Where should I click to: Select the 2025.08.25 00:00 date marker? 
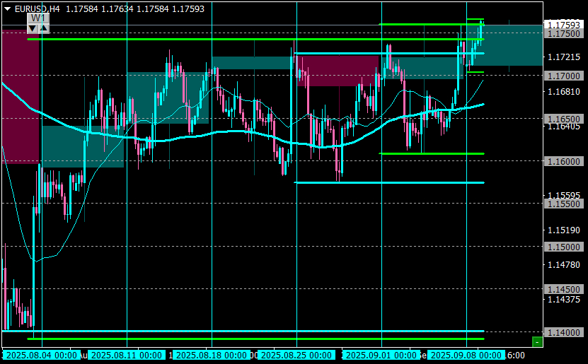coord(296,355)
